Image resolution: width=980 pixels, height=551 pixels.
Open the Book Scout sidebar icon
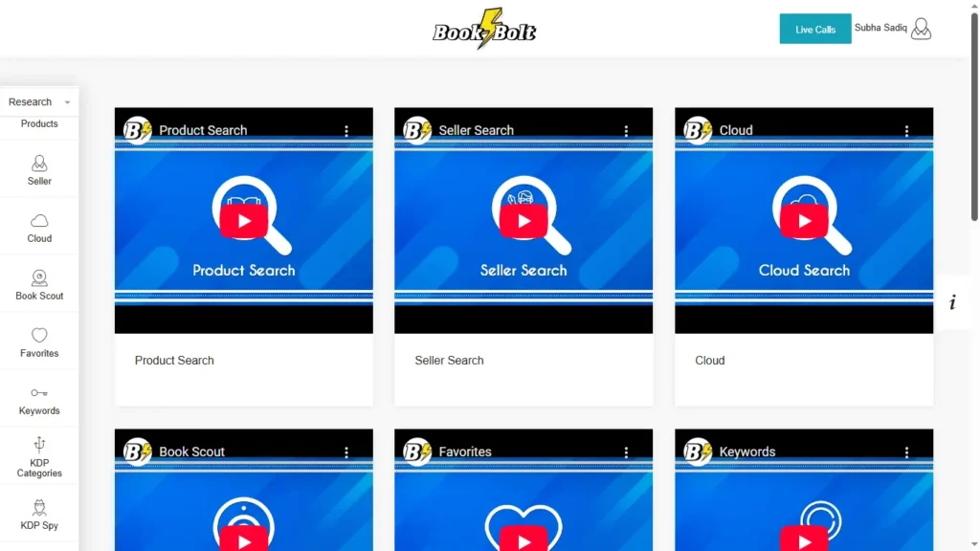pyautogui.click(x=39, y=278)
